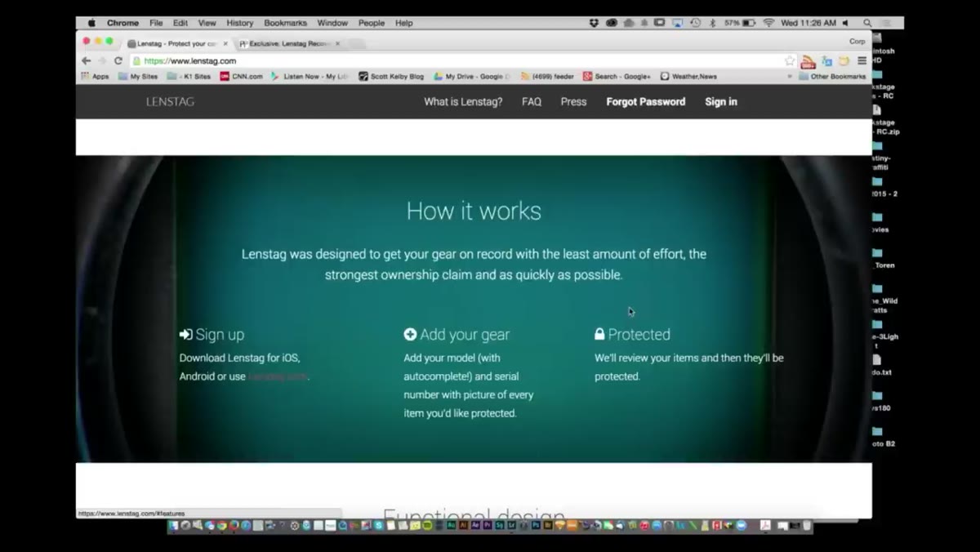The width and height of the screenshot is (980, 552).
Task: Open the Scott Kelby Blog bookmark
Action: pyautogui.click(x=391, y=76)
